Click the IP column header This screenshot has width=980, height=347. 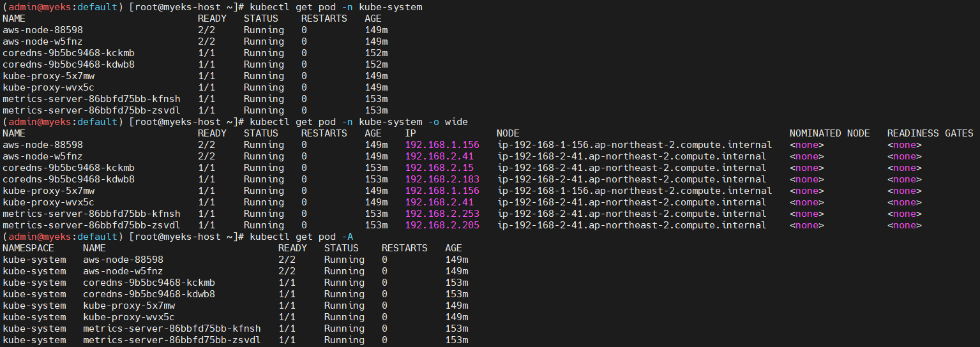click(x=411, y=133)
